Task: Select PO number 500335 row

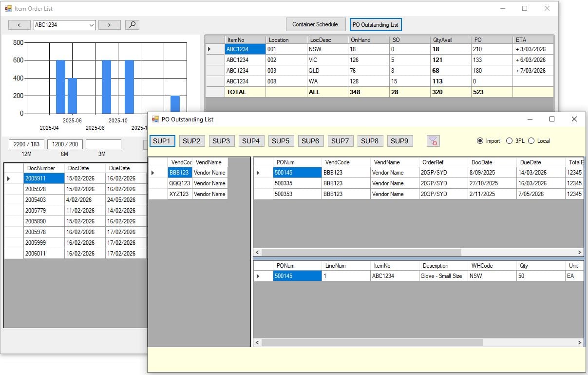Action: pos(297,183)
